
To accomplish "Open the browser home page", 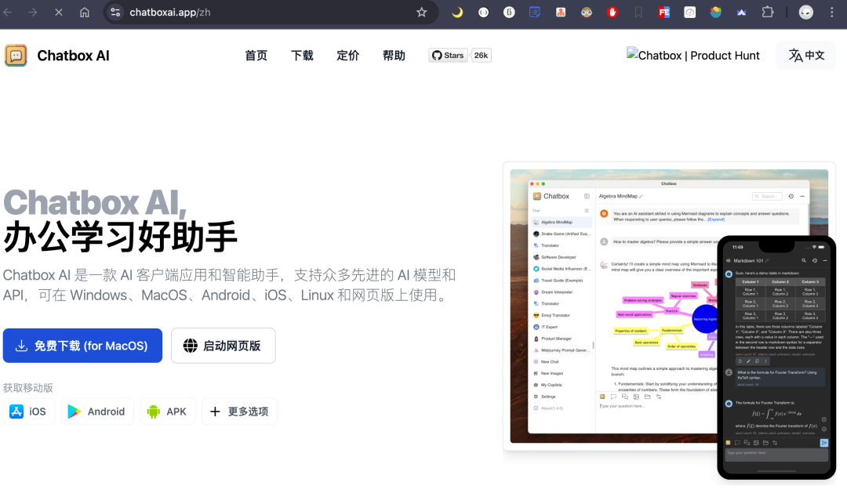I will (x=84, y=12).
